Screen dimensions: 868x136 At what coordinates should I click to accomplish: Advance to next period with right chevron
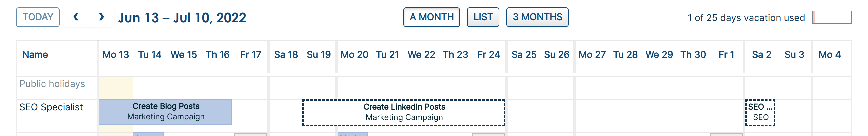101,17
